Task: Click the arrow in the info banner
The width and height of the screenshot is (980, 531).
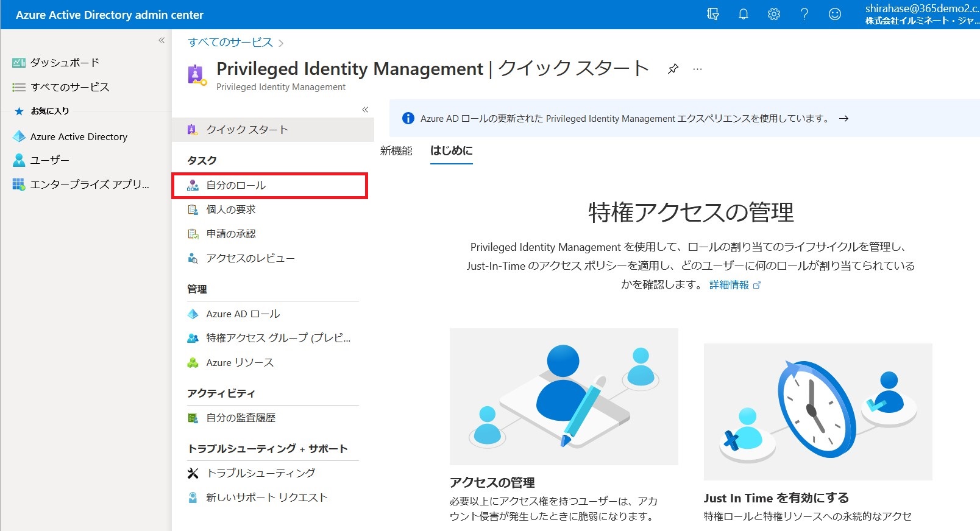Action: tap(844, 119)
